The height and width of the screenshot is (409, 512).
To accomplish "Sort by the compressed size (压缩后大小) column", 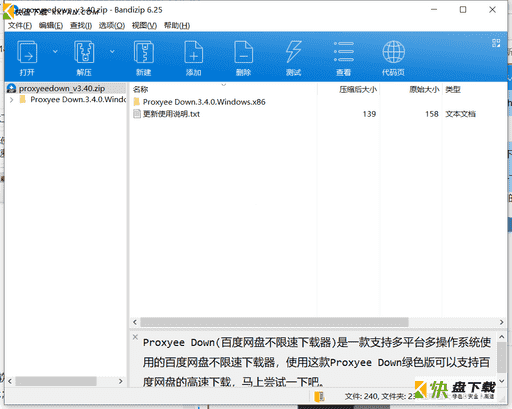I will coord(358,89).
